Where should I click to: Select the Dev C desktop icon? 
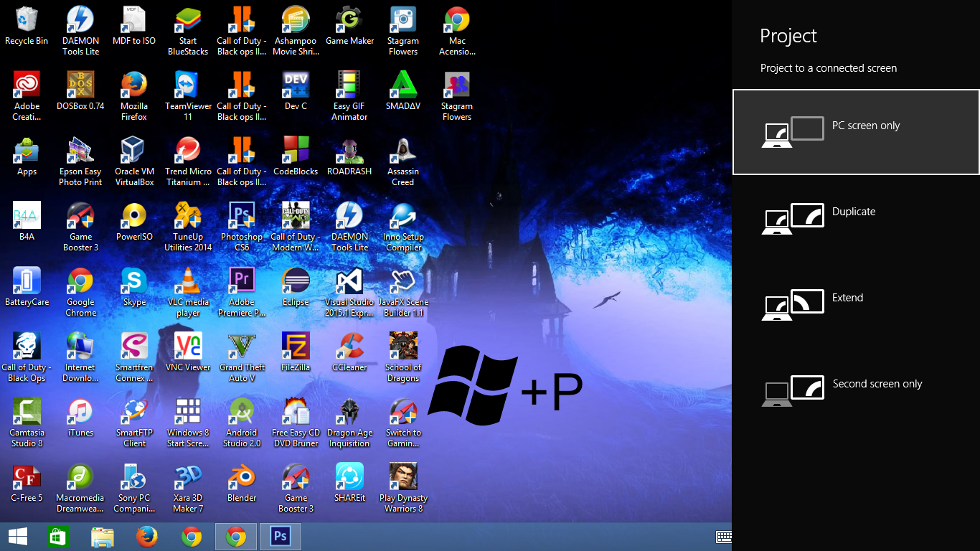click(x=296, y=92)
